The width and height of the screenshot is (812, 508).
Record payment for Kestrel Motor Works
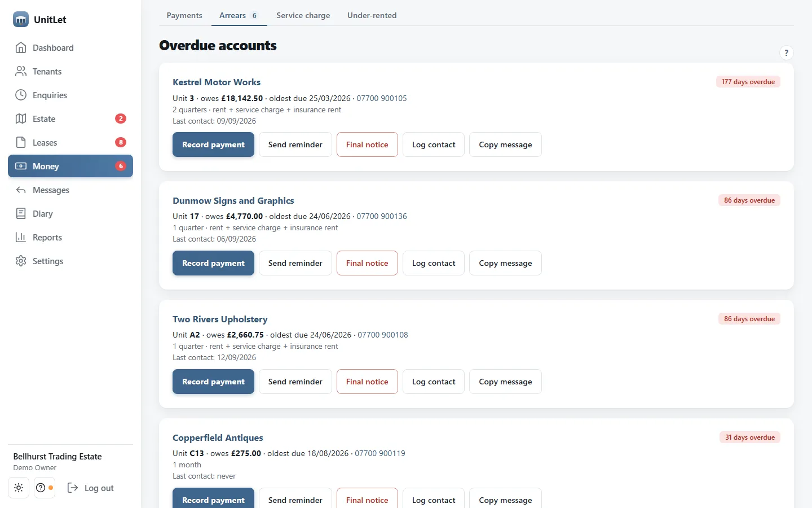point(213,144)
